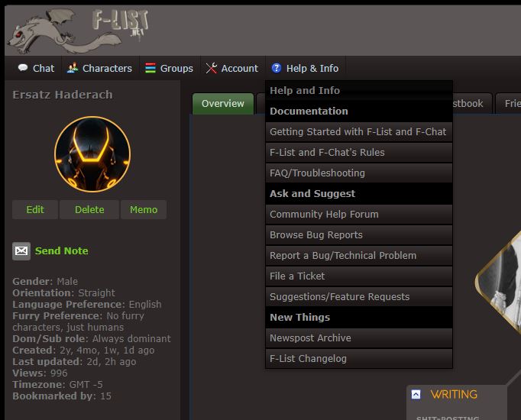Viewport: 521px width, 420px height.
Task: Open the Groups menu
Action: [x=170, y=69]
